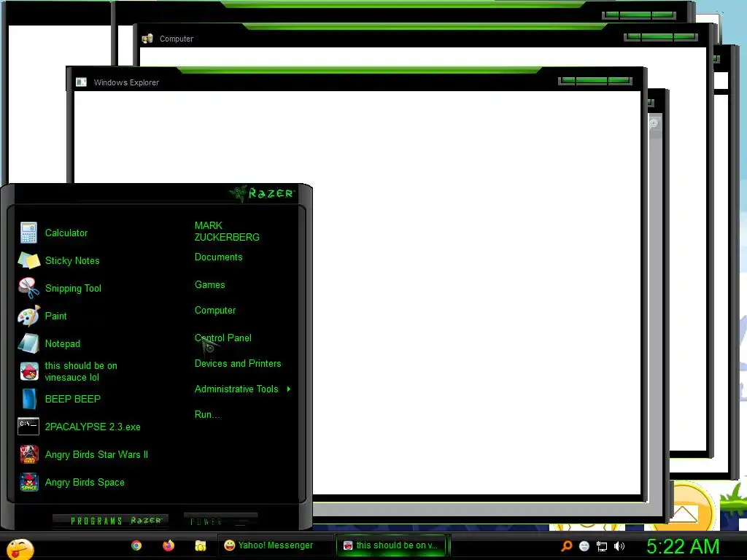Click the smiley start button on taskbar
The width and height of the screenshot is (747, 560).
tap(20, 548)
